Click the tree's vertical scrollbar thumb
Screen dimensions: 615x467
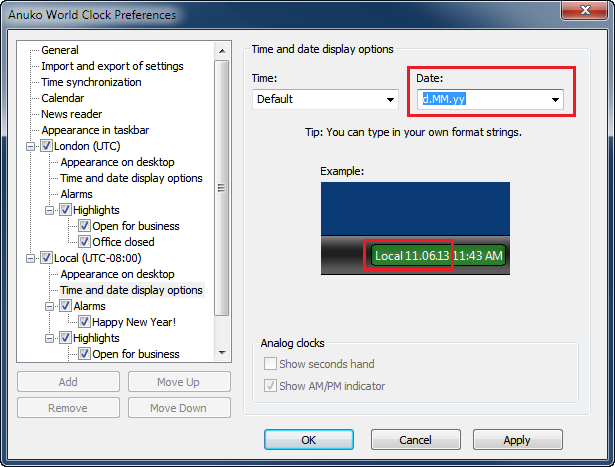[222, 187]
